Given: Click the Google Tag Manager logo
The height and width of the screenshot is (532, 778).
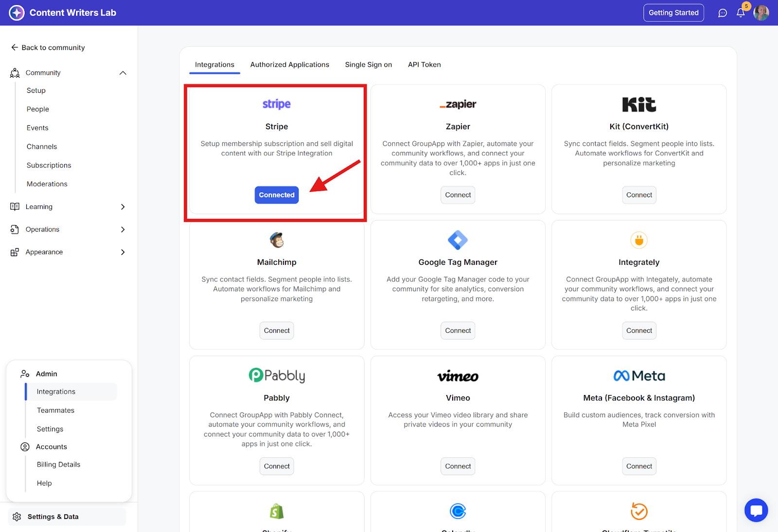Looking at the screenshot, I should pos(458,240).
